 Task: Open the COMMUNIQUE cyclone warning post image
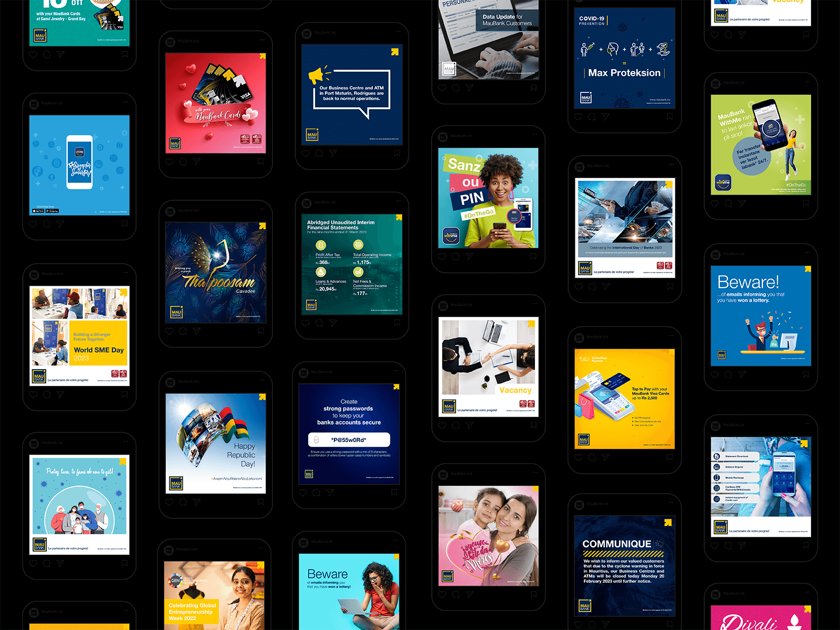(624, 565)
